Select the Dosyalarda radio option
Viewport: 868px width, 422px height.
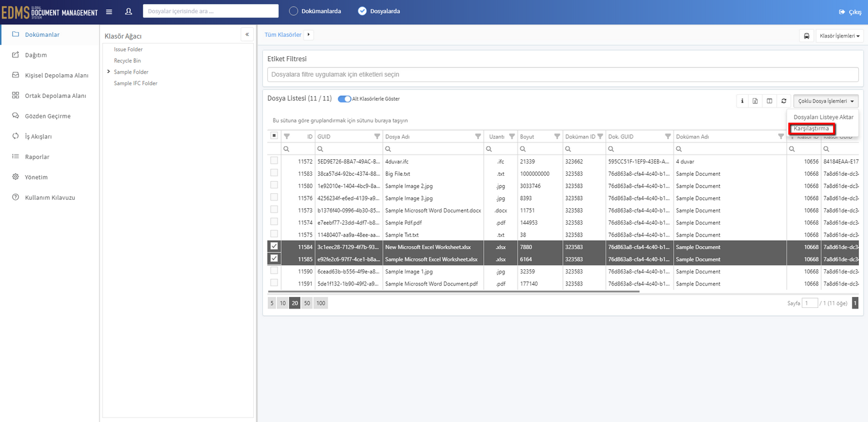(x=362, y=11)
